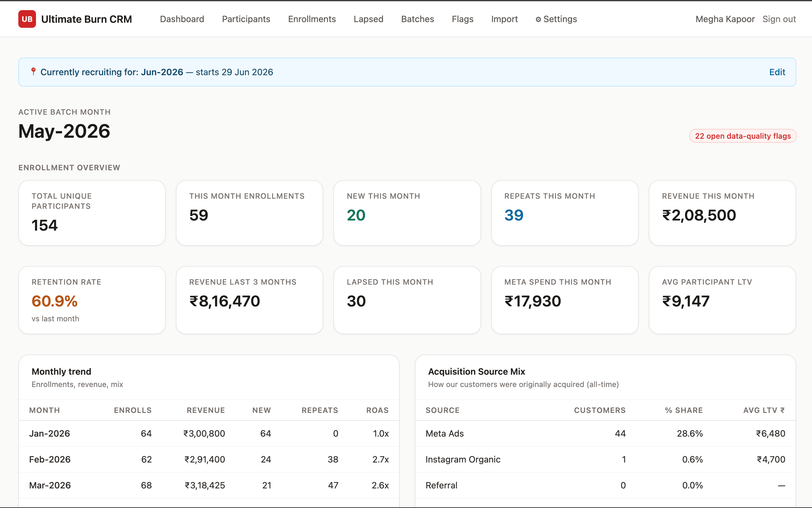Select the This Month Enrollments card
This screenshot has width=812, height=508.
249,213
